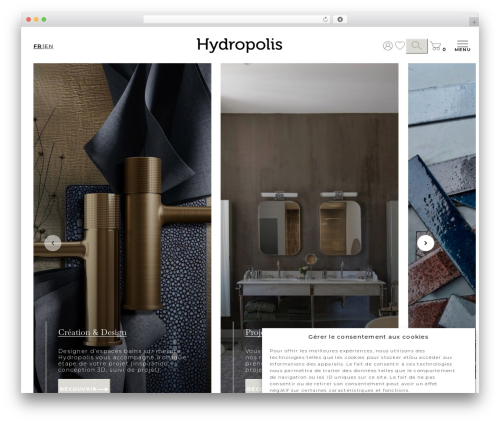This screenshot has width=500, height=423.
Task: Maximize window with green button
Action: click(44, 19)
